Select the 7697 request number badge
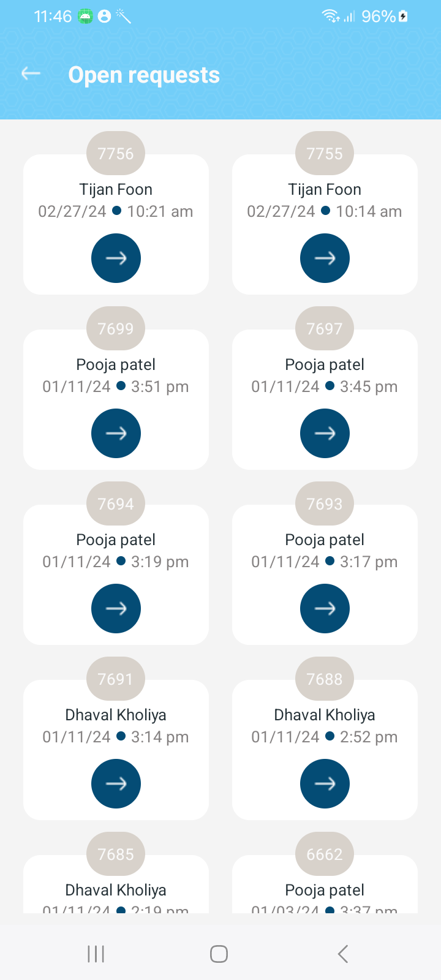The width and height of the screenshot is (441, 980). 325,328
